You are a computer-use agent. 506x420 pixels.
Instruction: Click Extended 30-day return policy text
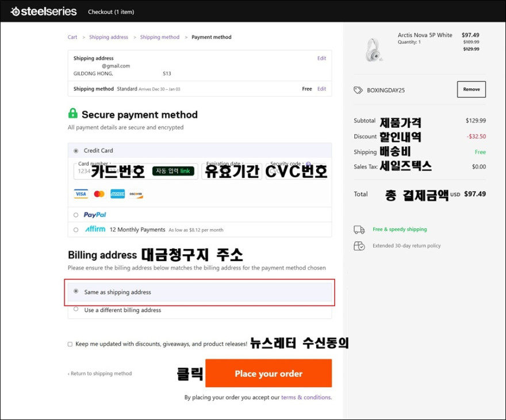tap(407, 246)
